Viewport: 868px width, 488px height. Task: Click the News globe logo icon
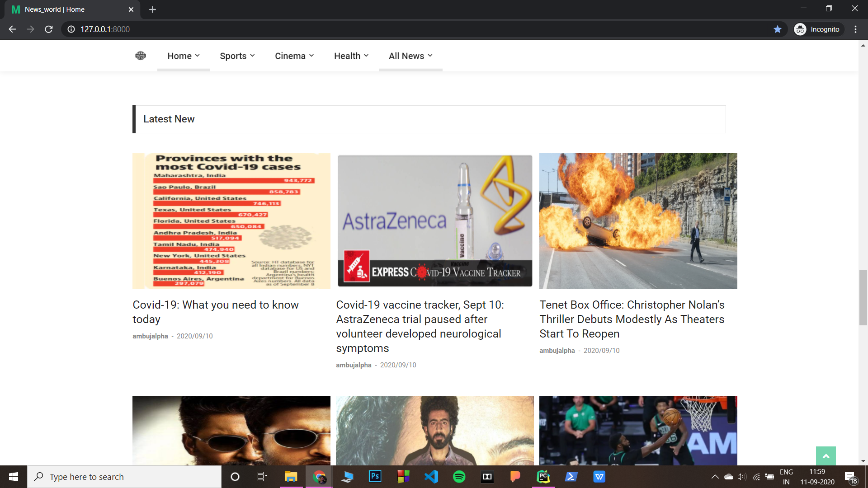(x=141, y=56)
